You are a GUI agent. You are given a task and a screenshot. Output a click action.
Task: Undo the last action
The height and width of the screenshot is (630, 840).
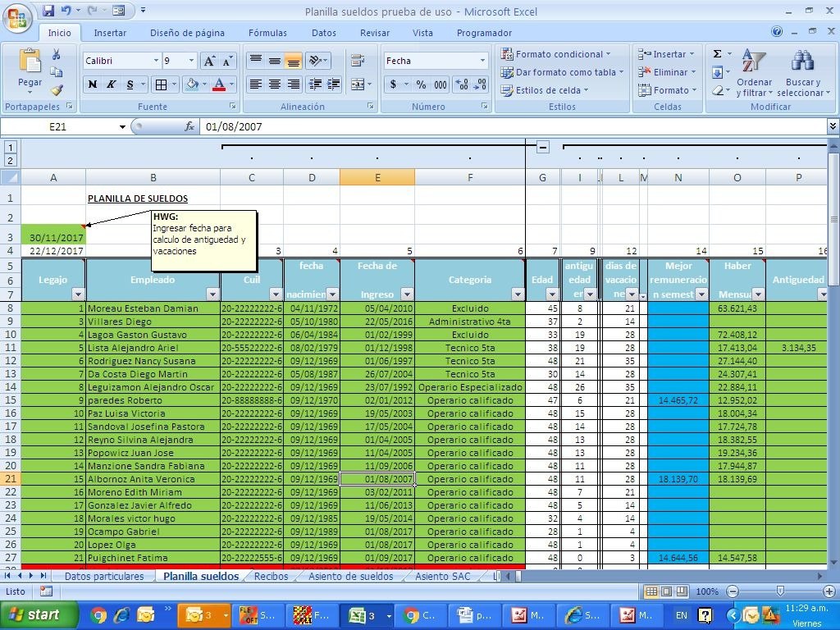pos(66,11)
